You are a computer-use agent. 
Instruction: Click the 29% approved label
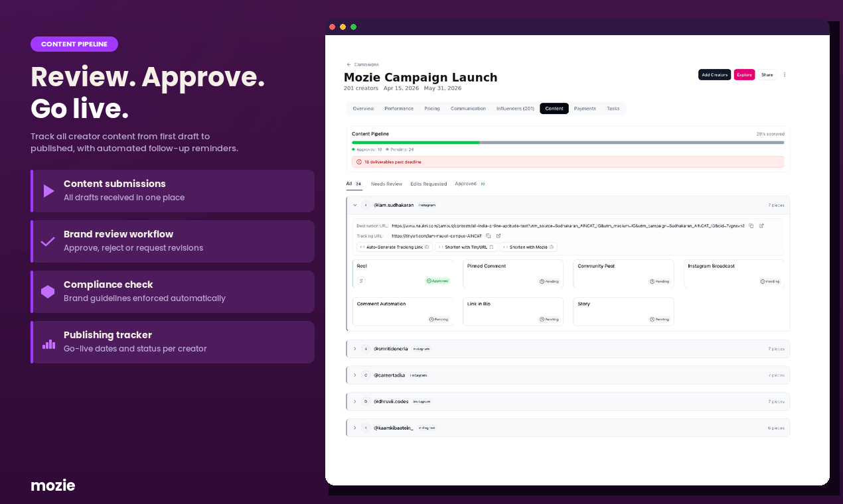770,134
